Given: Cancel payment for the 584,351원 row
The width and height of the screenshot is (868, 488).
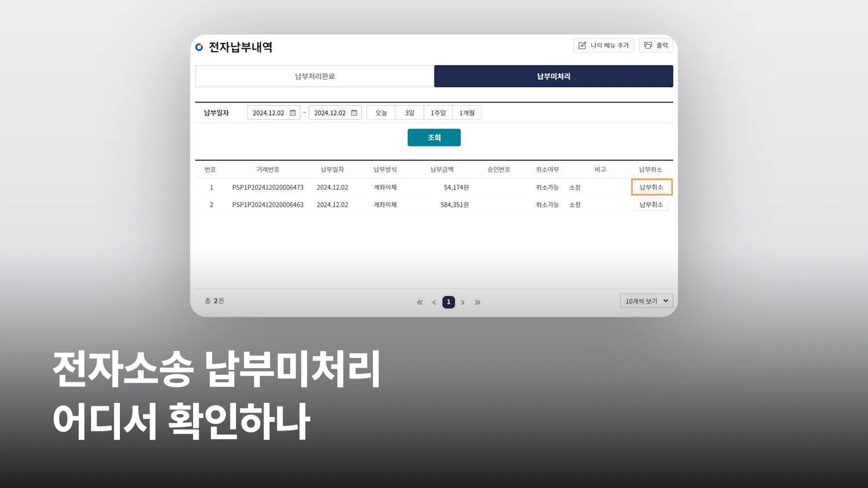Looking at the screenshot, I should [x=652, y=204].
